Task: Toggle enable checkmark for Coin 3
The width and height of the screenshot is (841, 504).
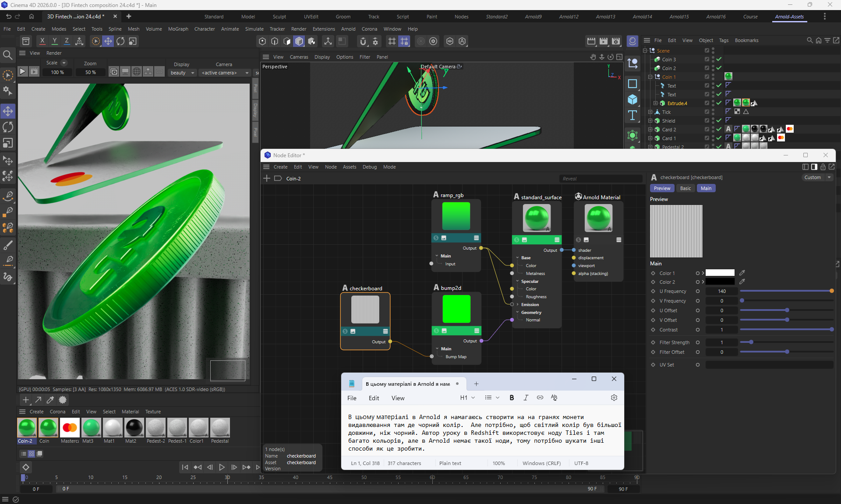Action: pos(719,59)
